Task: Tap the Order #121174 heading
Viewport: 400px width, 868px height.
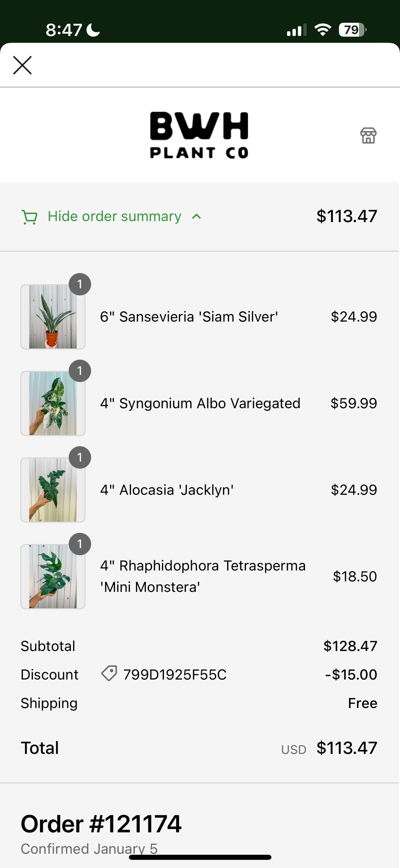Action: click(x=101, y=824)
